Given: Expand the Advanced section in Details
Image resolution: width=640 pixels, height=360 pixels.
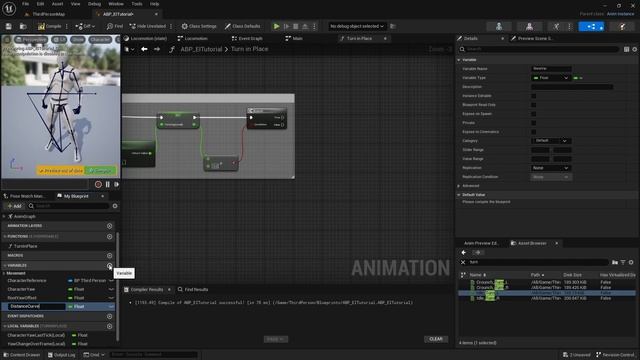Looking at the screenshot, I should [x=459, y=186].
